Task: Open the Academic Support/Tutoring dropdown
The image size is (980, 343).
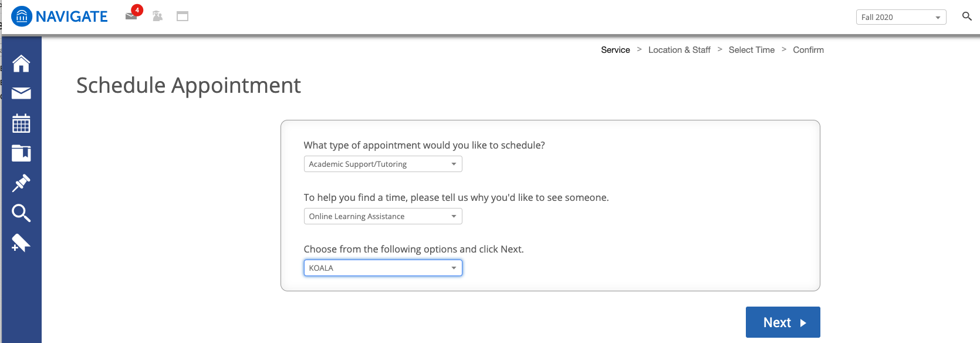Action: coord(383,164)
